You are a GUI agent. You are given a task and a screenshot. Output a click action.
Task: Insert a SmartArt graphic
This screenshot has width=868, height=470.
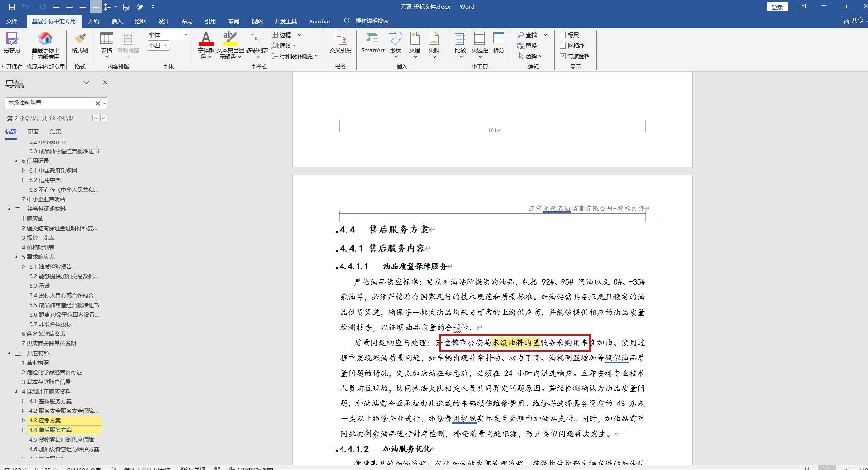point(373,42)
